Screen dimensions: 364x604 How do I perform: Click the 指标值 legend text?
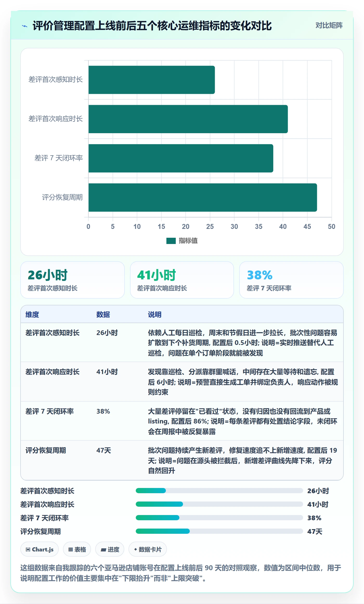pyautogui.click(x=188, y=241)
